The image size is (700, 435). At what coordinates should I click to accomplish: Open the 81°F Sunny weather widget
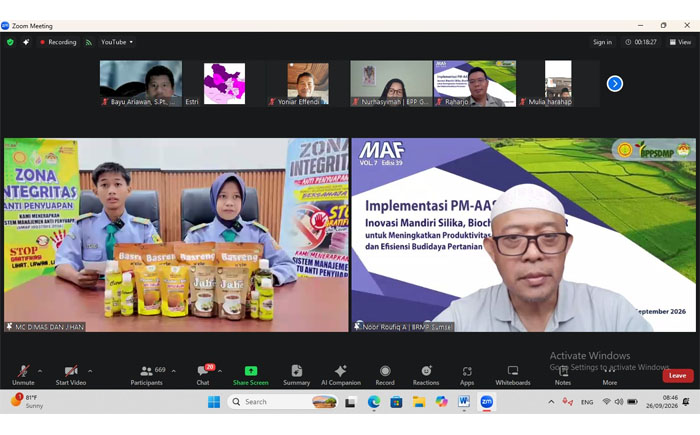point(28,402)
